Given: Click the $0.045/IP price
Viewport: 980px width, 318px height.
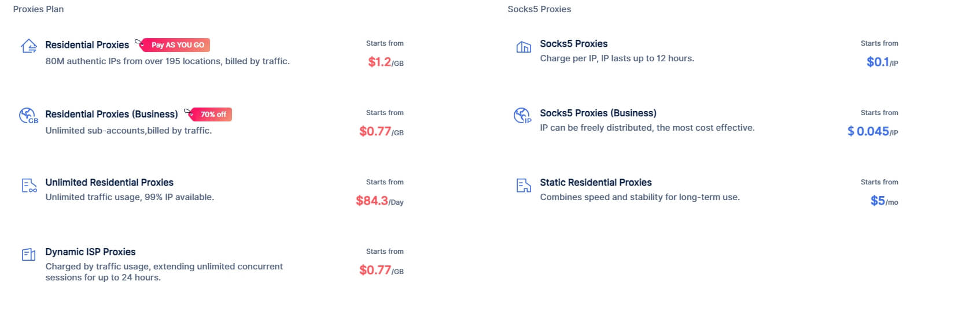Looking at the screenshot, I should tap(872, 131).
